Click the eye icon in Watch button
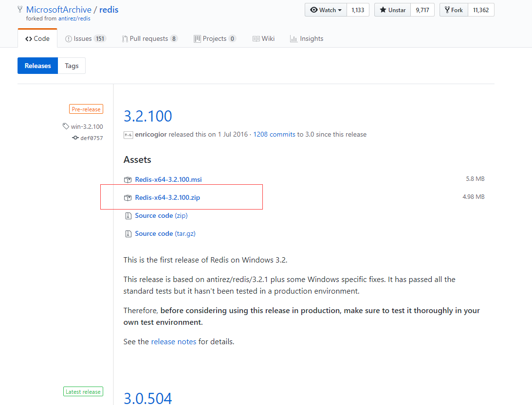The width and height of the screenshot is (532, 405). [314, 10]
